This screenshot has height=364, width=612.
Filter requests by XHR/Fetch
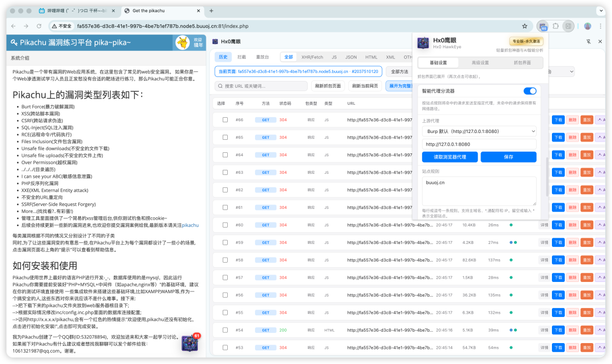(312, 57)
